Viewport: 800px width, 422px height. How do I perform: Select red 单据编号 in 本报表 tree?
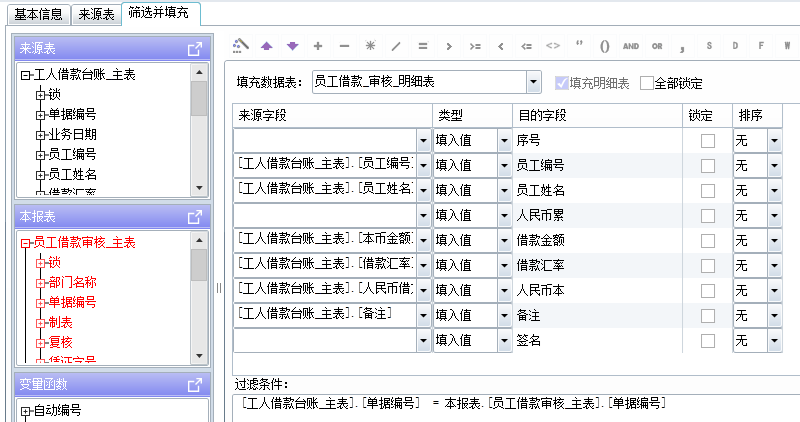coord(72,303)
